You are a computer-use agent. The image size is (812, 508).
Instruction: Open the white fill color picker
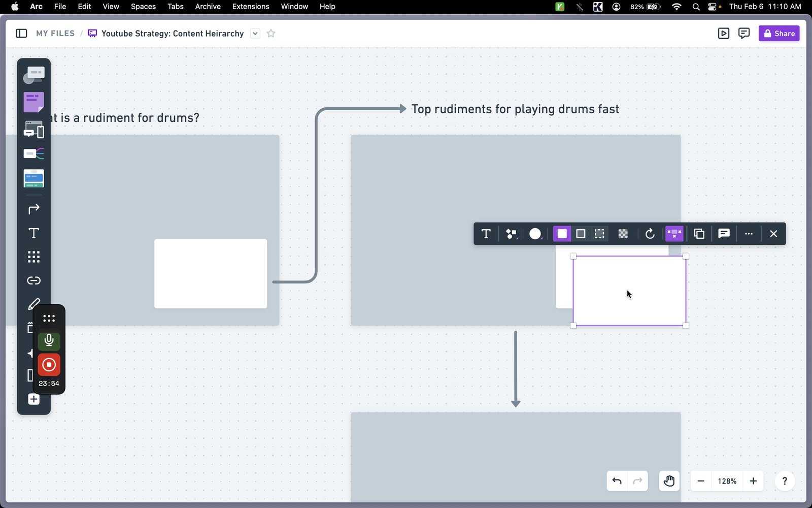(x=535, y=234)
